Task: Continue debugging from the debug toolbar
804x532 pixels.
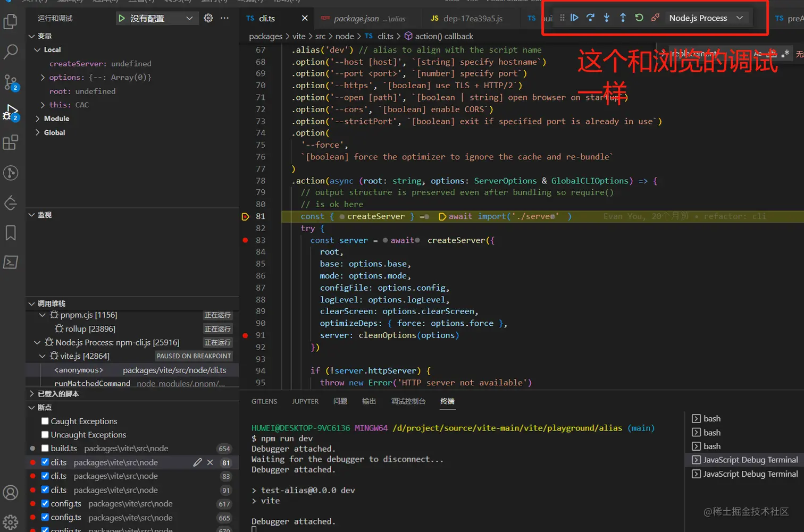Action: click(x=574, y=18)
